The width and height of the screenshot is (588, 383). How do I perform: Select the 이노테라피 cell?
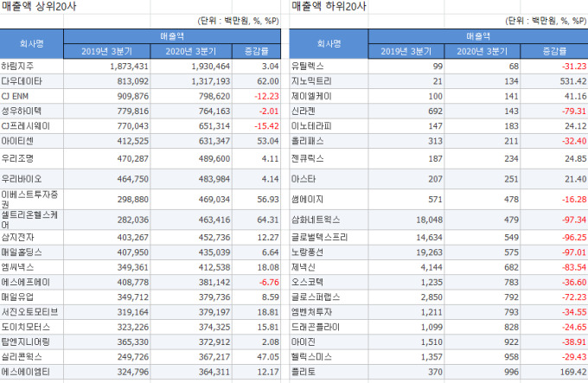click(329, 126)
